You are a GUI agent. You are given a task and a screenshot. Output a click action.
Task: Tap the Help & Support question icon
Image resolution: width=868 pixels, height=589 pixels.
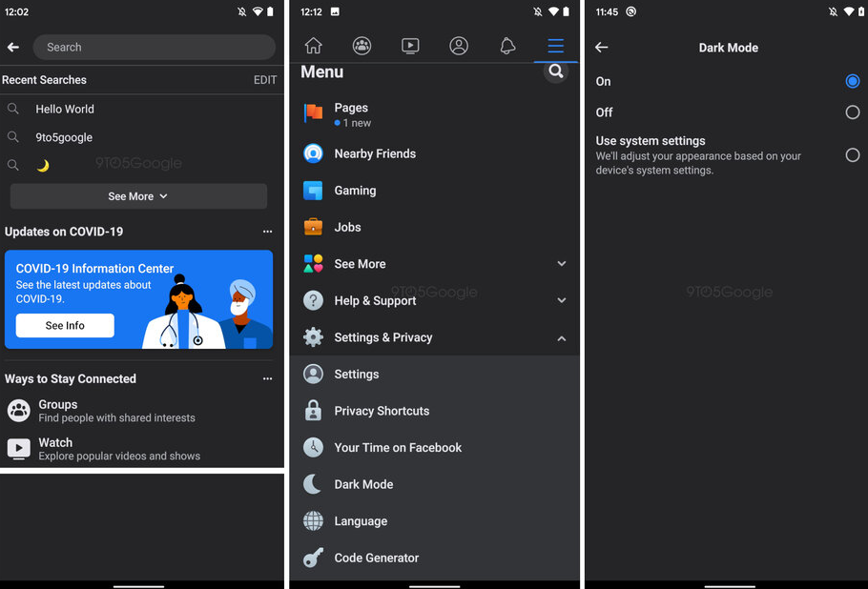coord(313,300)
